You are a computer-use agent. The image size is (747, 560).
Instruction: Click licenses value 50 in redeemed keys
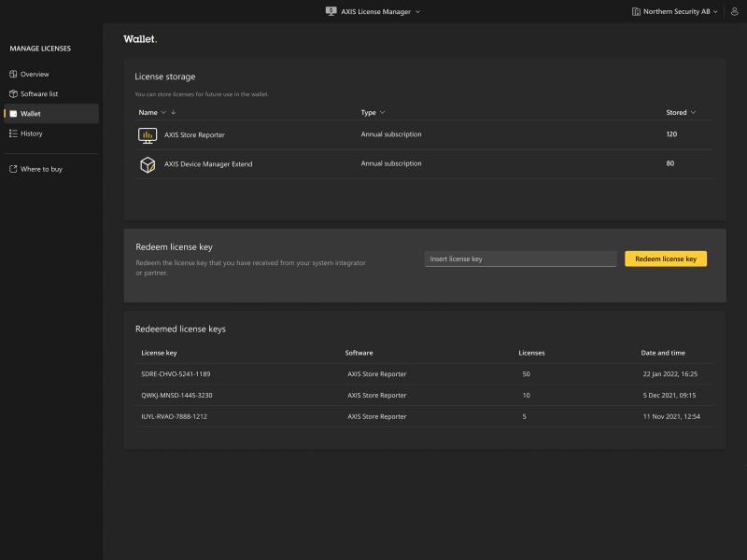[526, 374]
